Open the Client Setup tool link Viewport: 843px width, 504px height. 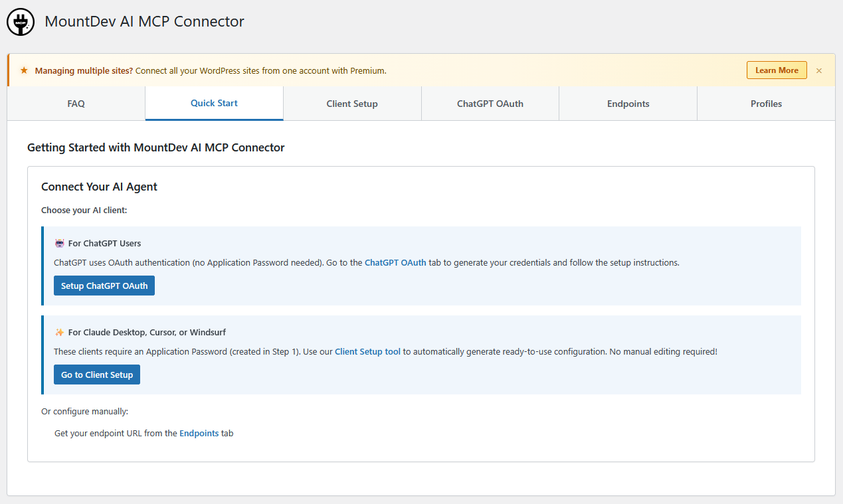(367, 351)
